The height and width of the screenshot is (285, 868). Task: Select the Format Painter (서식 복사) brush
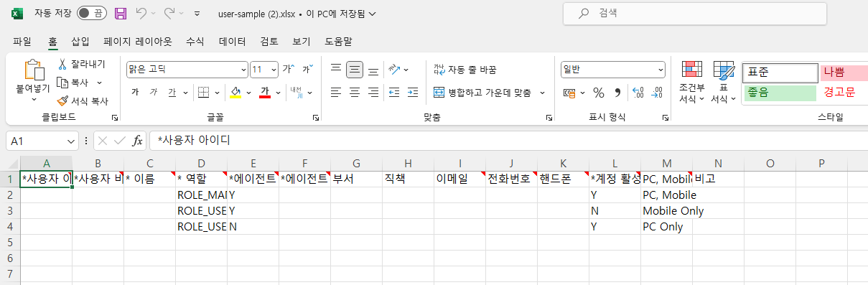[62, 101]
